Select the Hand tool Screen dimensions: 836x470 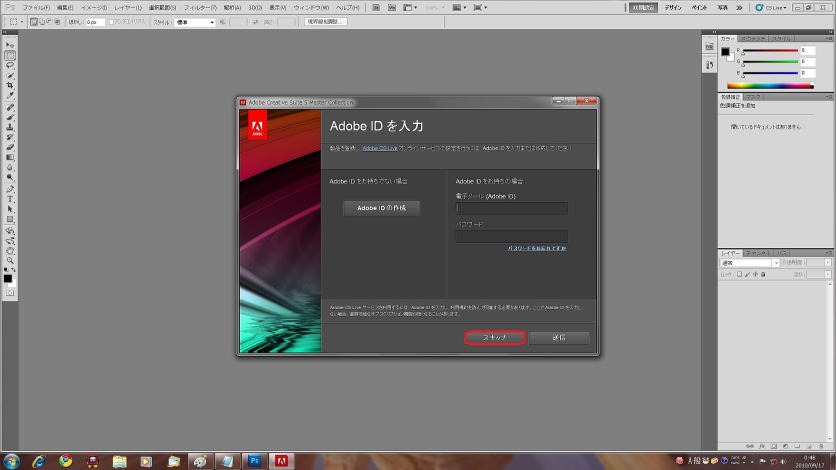10,251
